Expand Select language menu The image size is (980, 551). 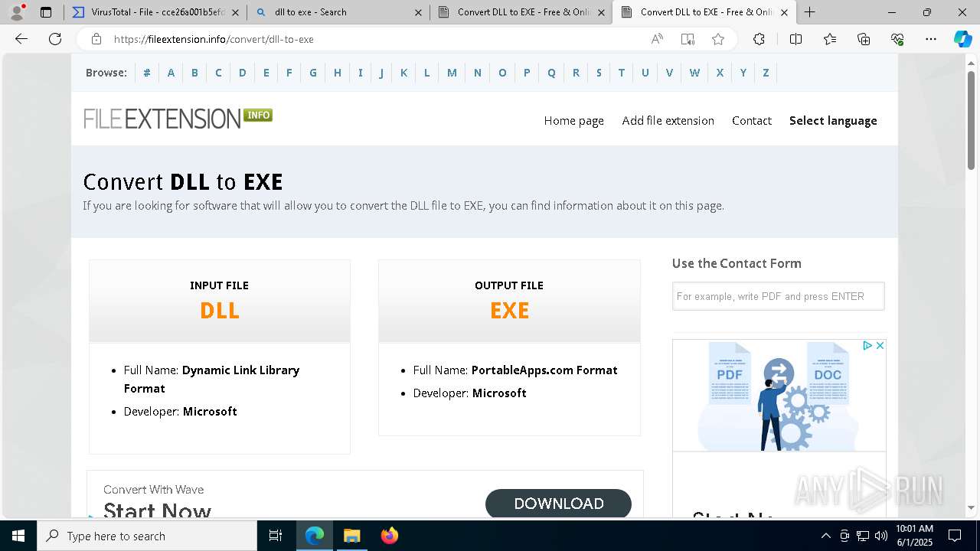coord(833,120)
